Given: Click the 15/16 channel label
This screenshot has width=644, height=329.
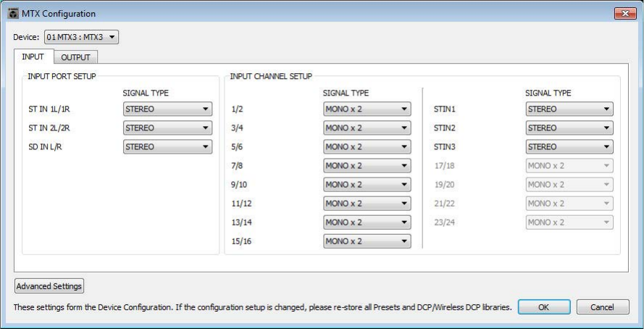Looking at the screenshot, I should [x=241, y=241].
